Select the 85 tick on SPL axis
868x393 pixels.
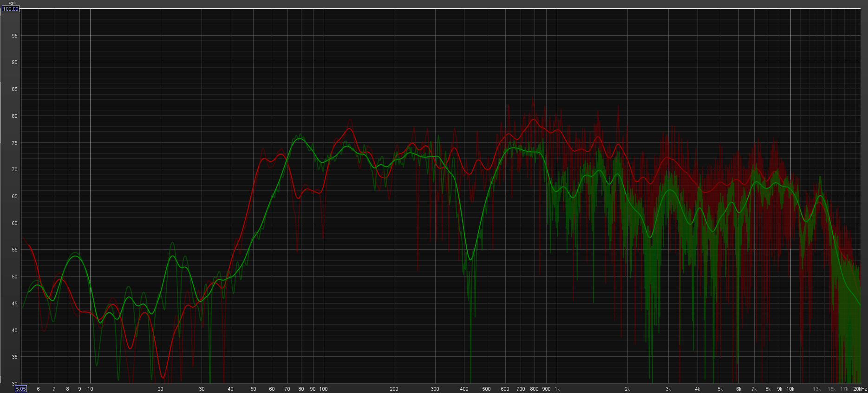pos(15,89)
